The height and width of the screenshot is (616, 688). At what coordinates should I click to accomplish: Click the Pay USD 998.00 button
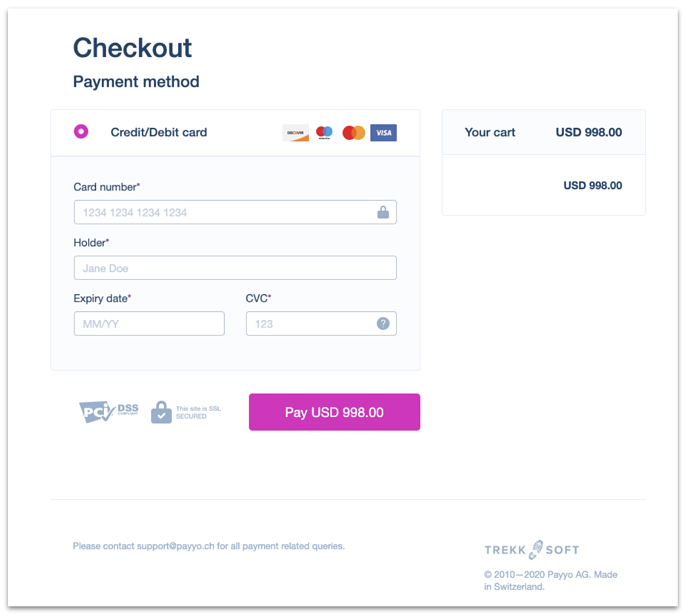click(x=334, y=412)
